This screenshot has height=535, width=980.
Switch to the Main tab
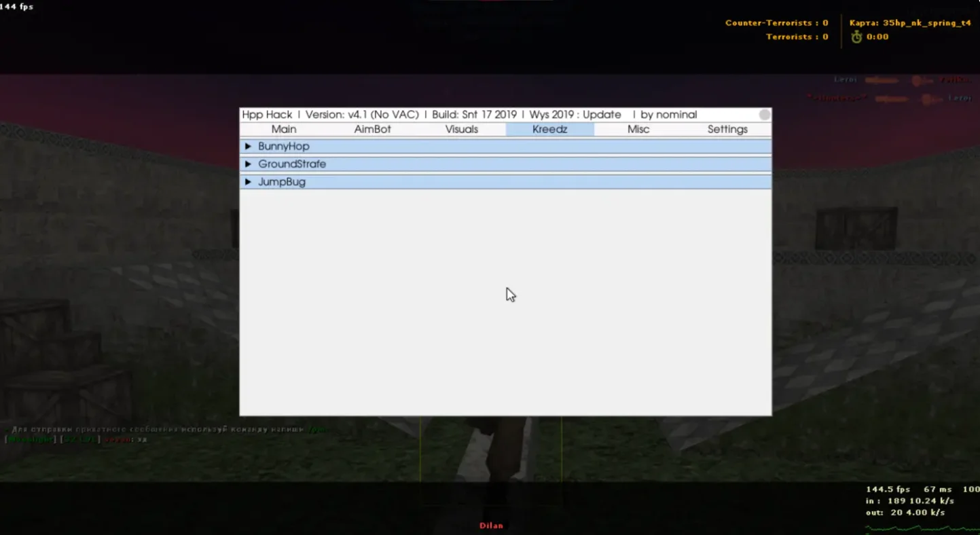(284, 130)
